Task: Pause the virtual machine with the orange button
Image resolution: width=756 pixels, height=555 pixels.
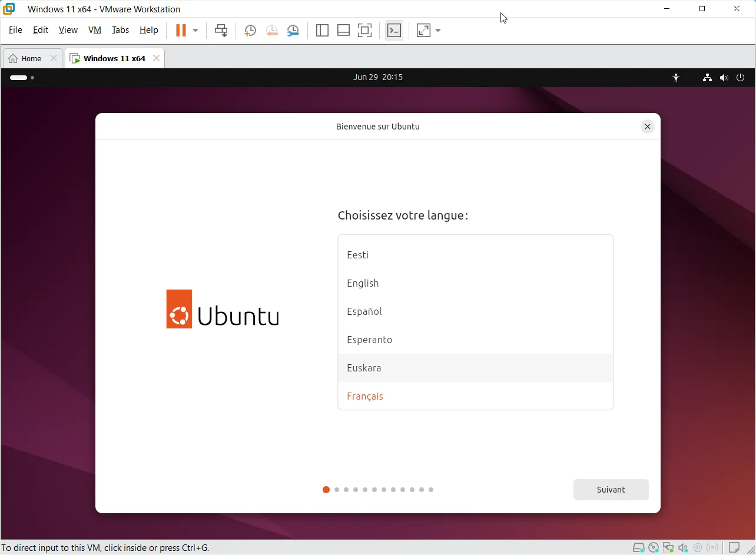Action: 181,31
